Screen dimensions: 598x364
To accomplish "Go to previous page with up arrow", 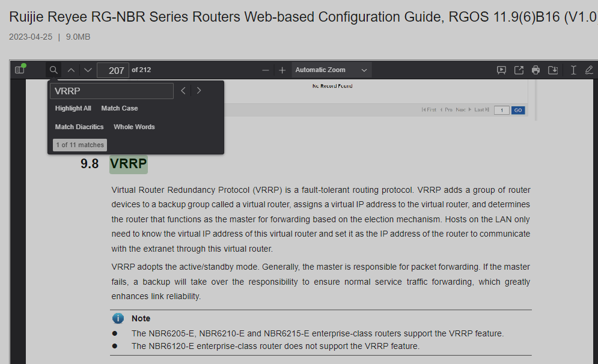I will tap(71, 70).
